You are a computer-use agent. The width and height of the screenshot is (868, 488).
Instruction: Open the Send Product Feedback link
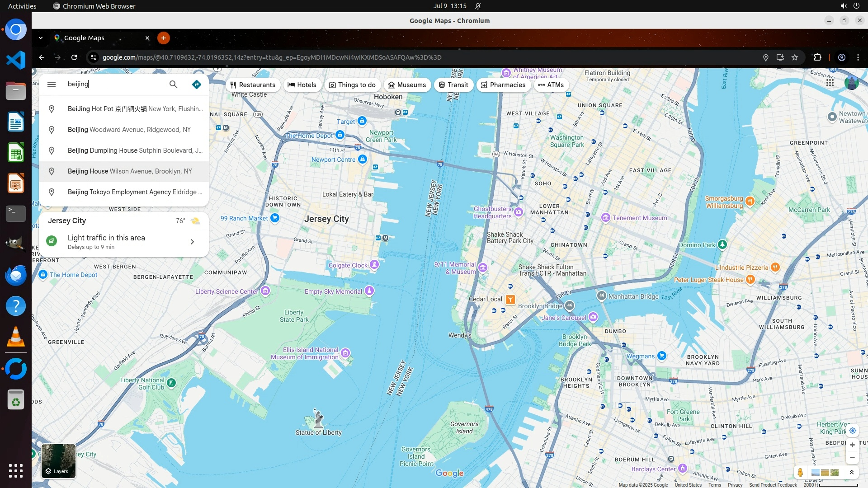(x=773, y=485)
